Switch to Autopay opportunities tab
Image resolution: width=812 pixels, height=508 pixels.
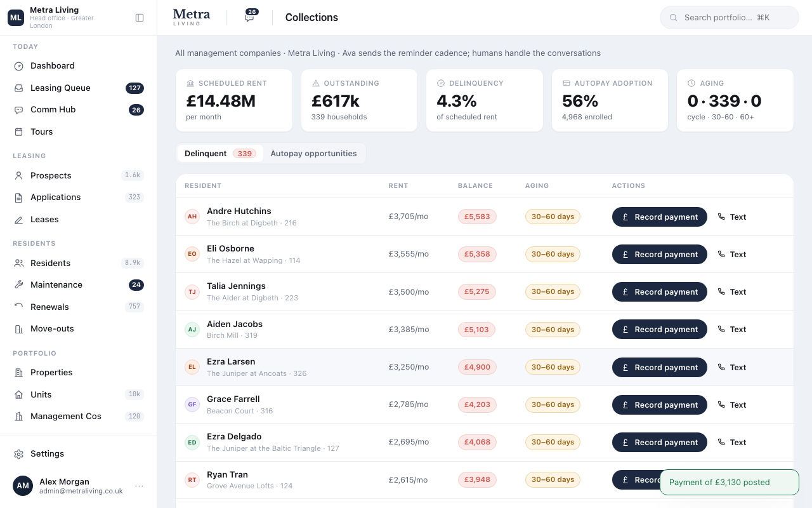pyautogui.click(x=313, y=154)
